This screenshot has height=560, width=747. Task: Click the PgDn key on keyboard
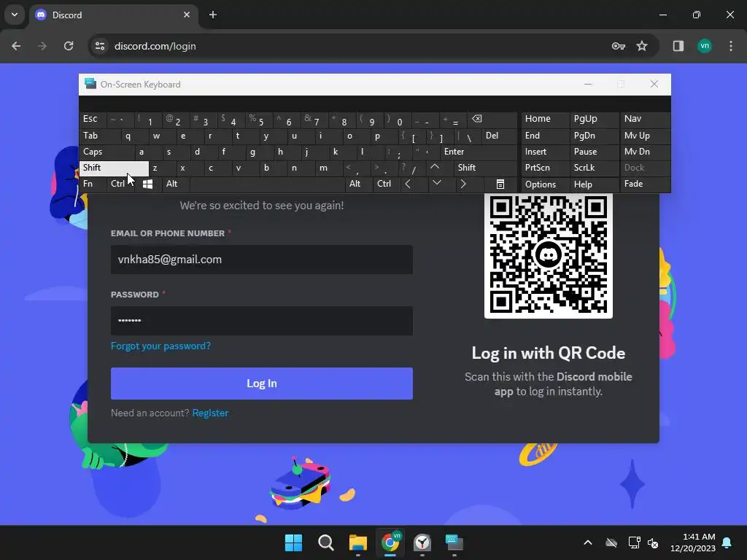coord(594,136)
